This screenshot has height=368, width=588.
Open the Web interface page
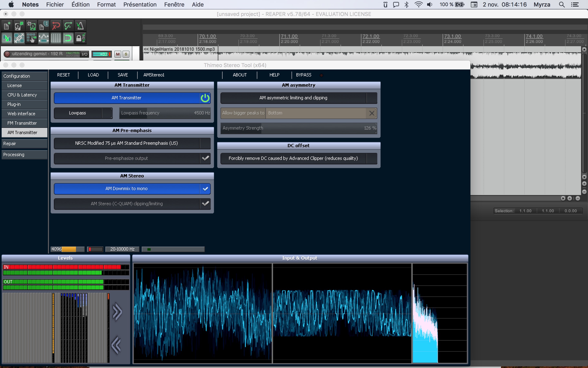pos(24,114)
